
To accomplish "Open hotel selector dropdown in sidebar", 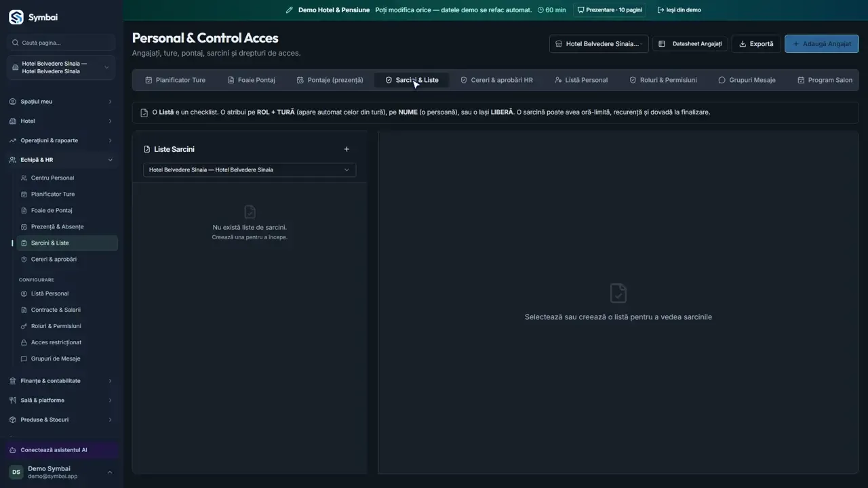I will click(62, 68).
